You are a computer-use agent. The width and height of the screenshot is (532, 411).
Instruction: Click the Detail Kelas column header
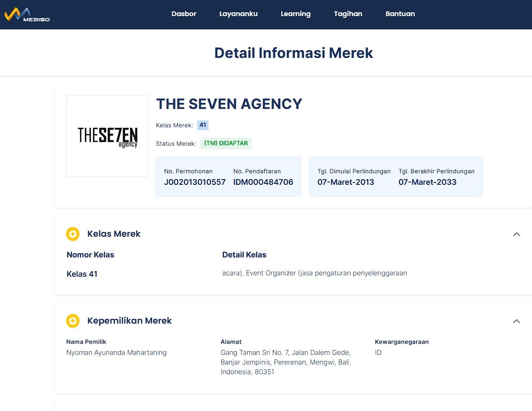(x=244, y=255)
